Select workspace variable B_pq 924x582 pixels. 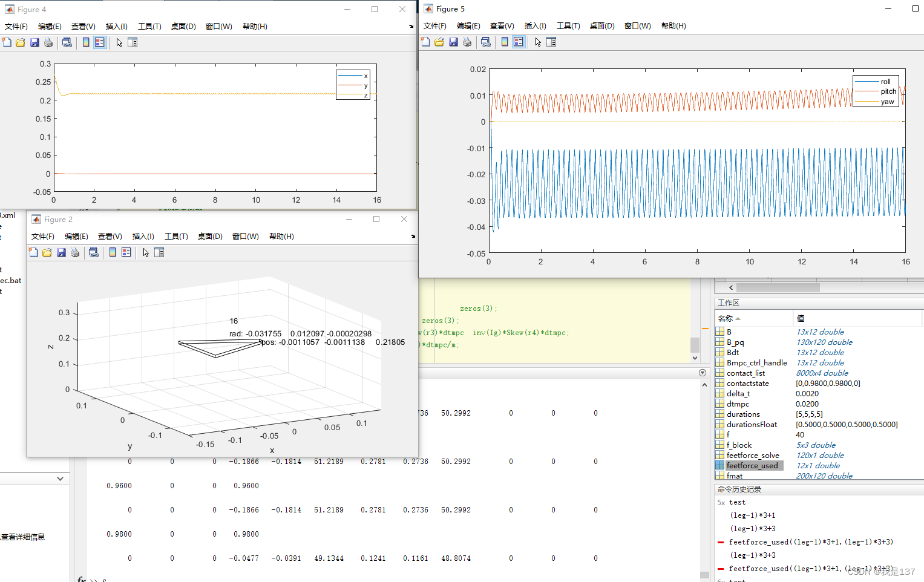click(x=735, y=342)
